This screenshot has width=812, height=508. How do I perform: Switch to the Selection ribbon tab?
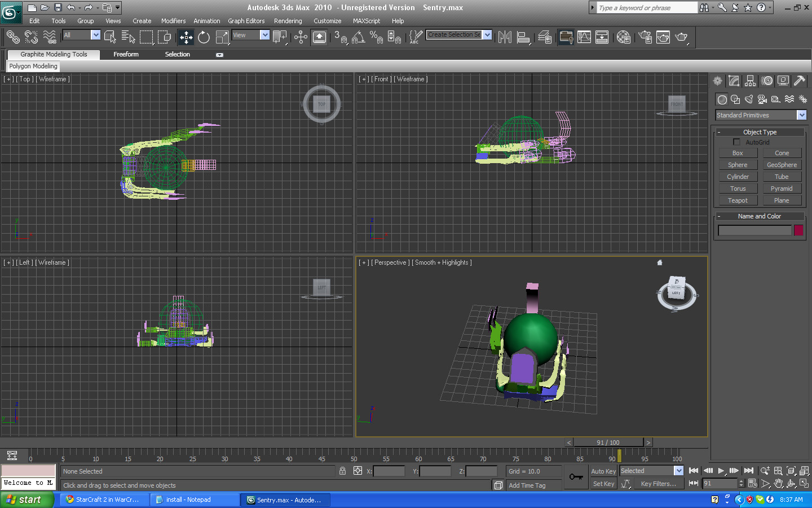pos(177,54)
